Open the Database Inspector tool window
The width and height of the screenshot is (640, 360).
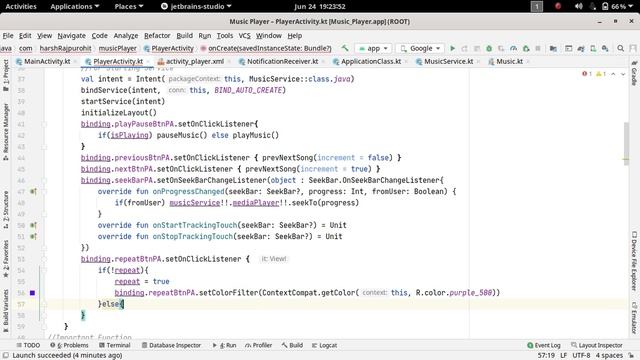171,345
